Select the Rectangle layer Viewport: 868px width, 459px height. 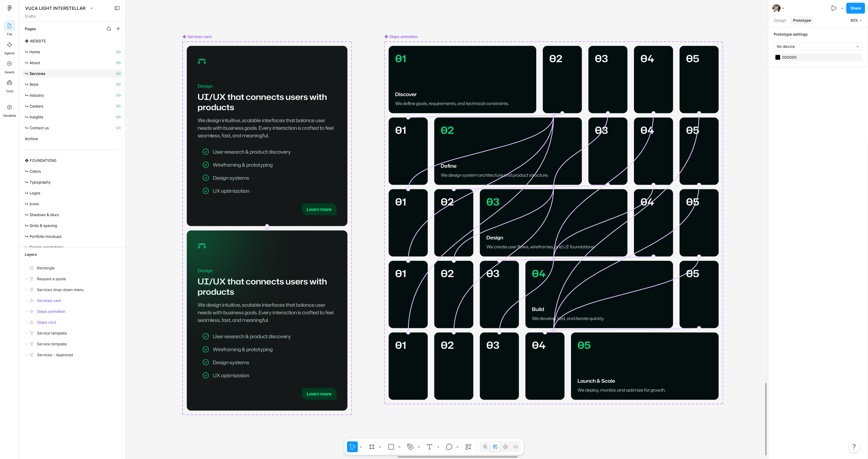(x=45, y=268)
